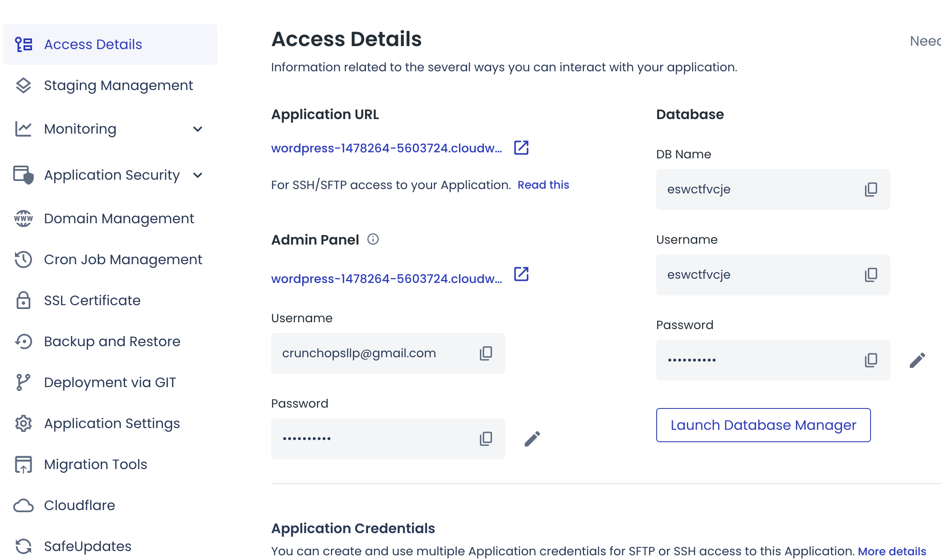
Task: Edit the Admin Panel password
Action: point(532,438)
